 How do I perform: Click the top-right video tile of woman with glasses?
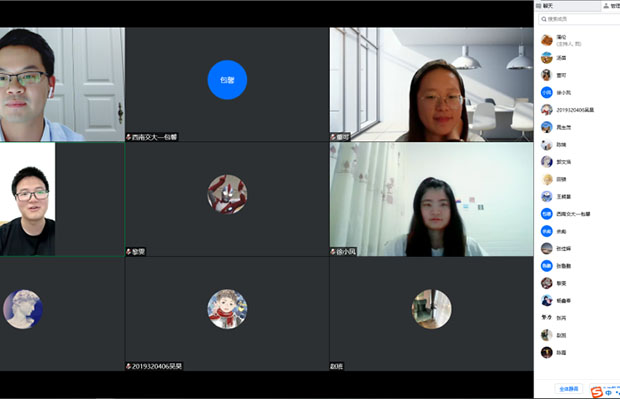click(431, 84)
